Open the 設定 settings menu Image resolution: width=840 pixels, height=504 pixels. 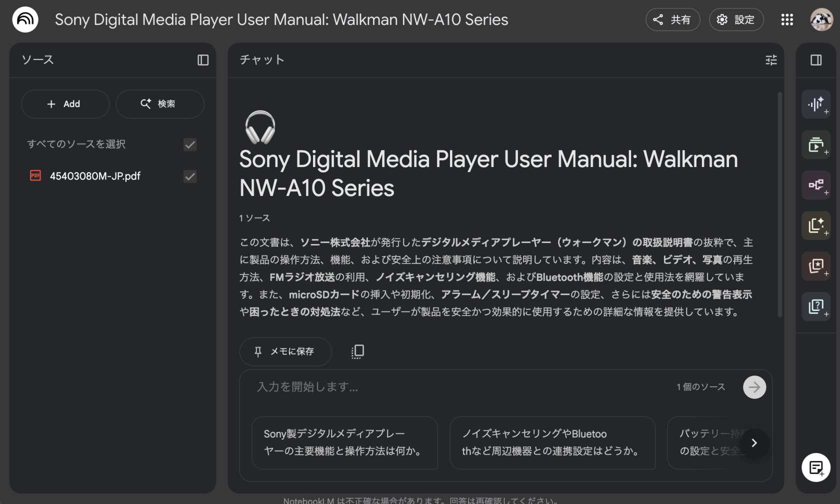point(736,19)
